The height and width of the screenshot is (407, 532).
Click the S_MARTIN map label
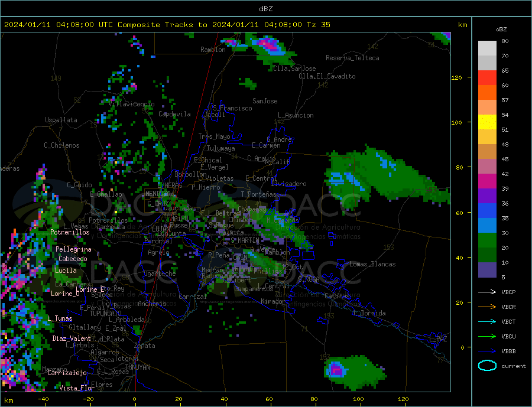click(245, 240)
